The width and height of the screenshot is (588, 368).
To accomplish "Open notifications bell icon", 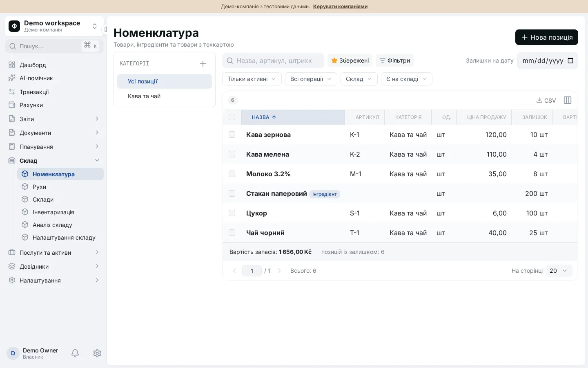I will (x=75, y=353).
